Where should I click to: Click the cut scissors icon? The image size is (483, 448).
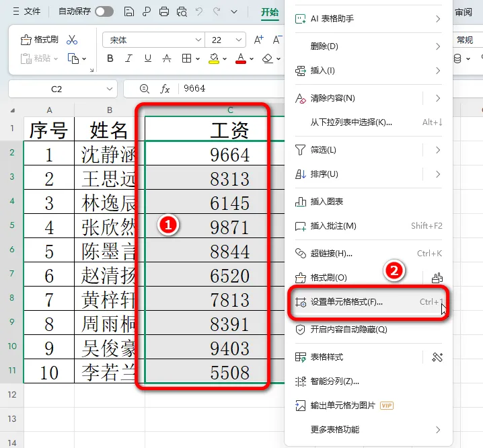pyautogui.click(x=72, y=40)
